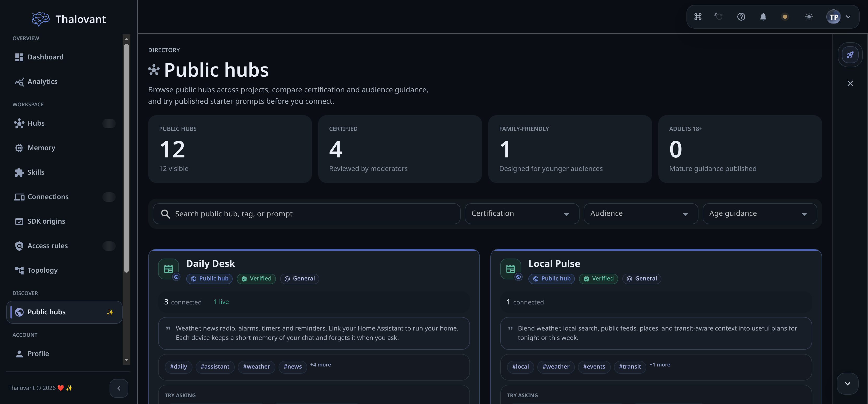Open the help question mark icon
The width and height of the screenshot is (868, 404).
coord(741,17)
